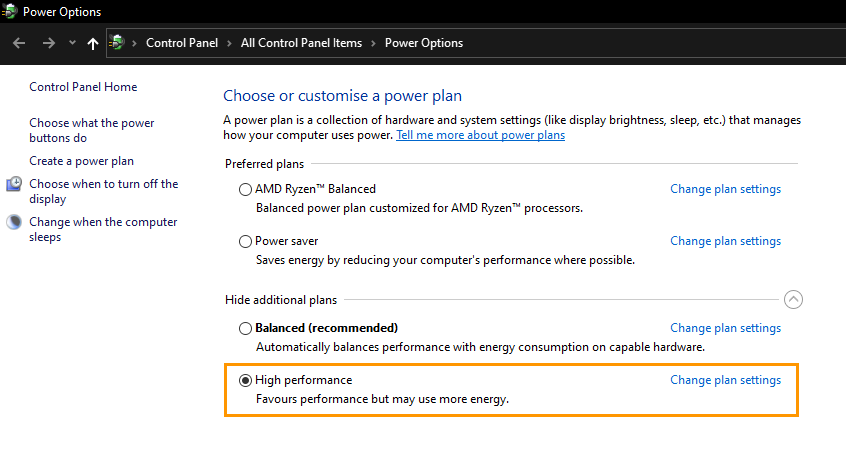Select the Balanced (recommended) plan
The width and height of the screenshot is (846, 465).
pyautogui.click(x=245, y=328)
